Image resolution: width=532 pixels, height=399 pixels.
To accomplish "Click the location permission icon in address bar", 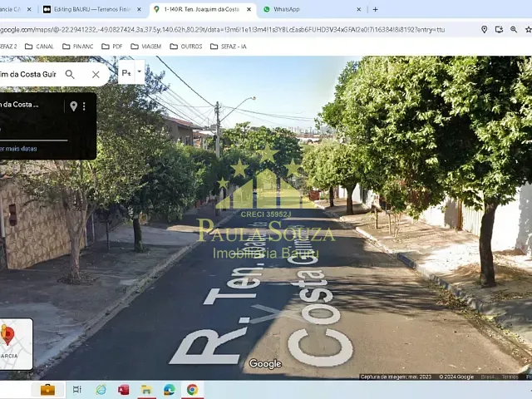I will (x=484, y=30).
